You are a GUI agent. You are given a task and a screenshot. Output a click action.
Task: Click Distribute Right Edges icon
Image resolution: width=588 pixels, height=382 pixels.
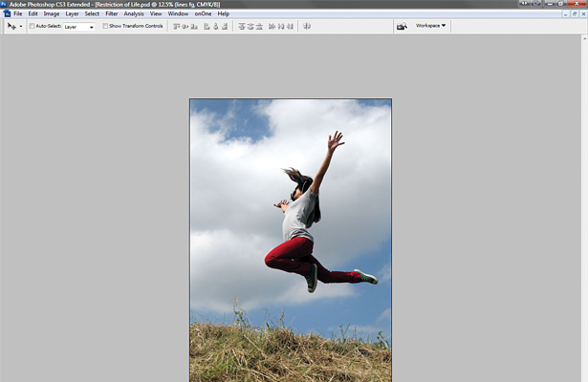pyautogui.click(x=290, y=26)
